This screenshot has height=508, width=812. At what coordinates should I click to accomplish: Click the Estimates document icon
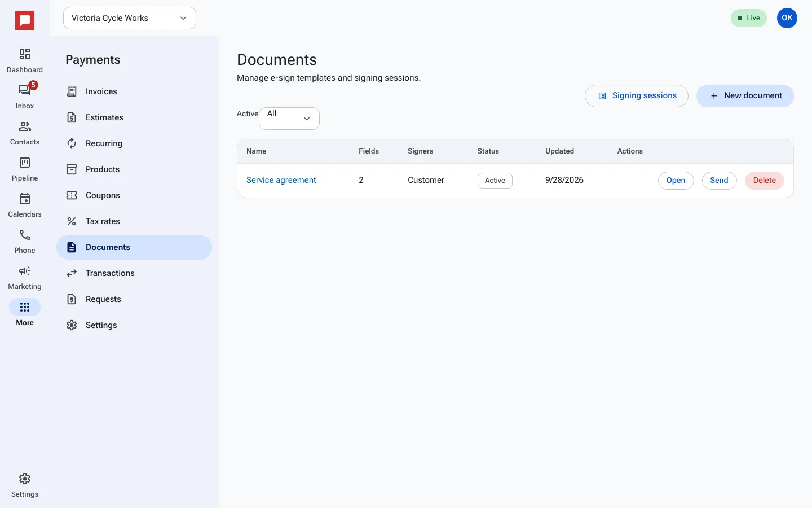[x=72, y=117]
